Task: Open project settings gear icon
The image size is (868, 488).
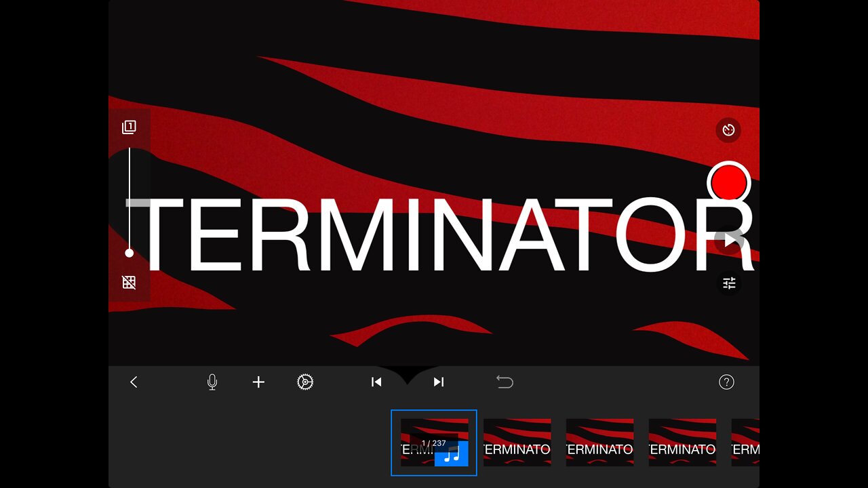Action: click(305, 382)
